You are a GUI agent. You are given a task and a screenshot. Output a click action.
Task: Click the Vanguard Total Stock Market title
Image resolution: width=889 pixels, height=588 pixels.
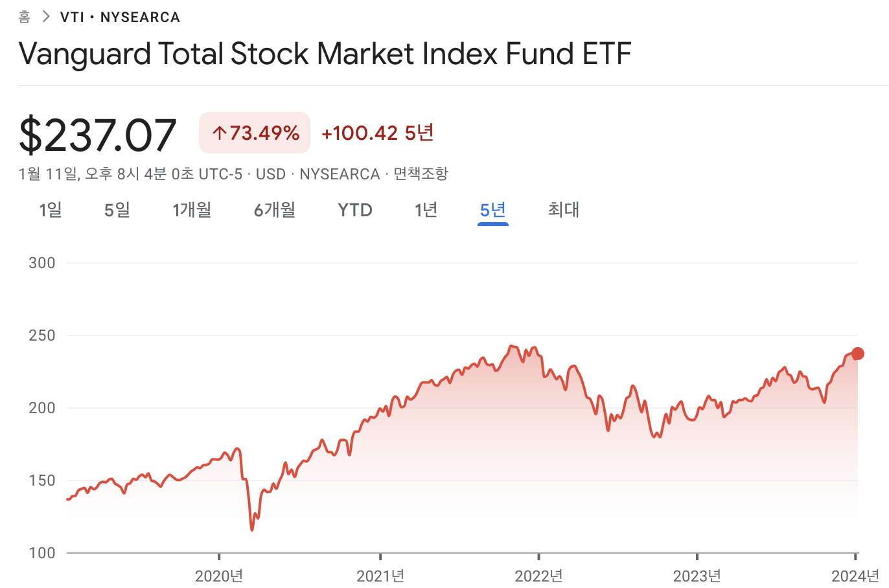pos(325,54)
